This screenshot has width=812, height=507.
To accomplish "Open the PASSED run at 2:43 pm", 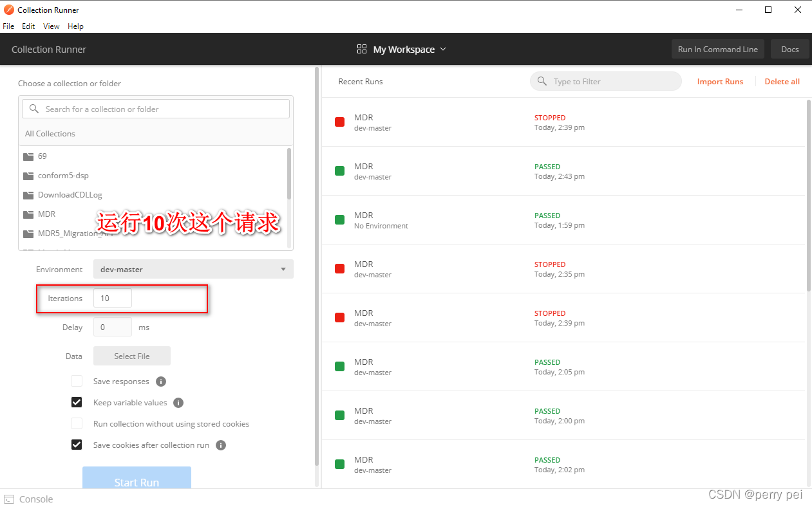I will (x=563, y=171).
